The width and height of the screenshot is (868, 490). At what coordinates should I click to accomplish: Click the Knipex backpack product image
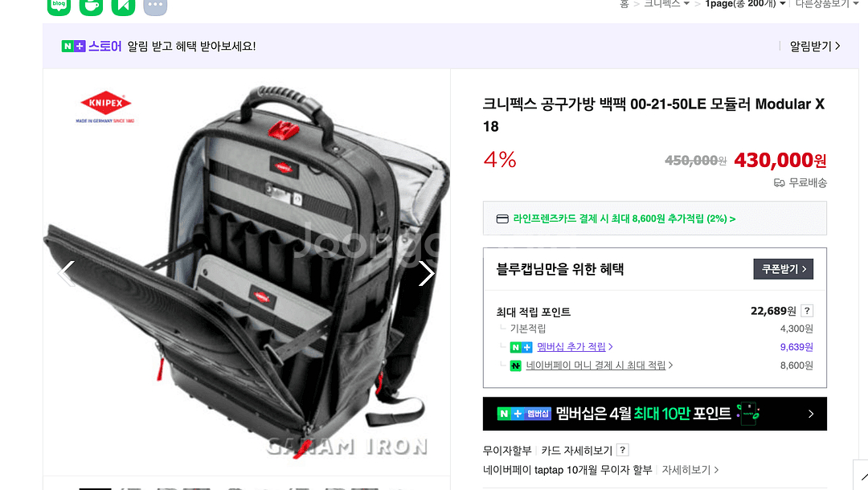247,272
